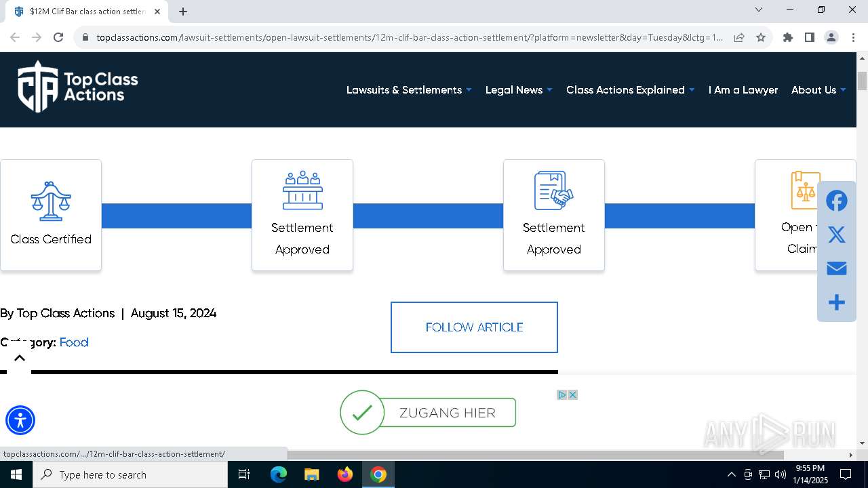This screenshot has width=868, height=488.
Task: Click the Chrome taskbar icon
Action: [378, 474]
